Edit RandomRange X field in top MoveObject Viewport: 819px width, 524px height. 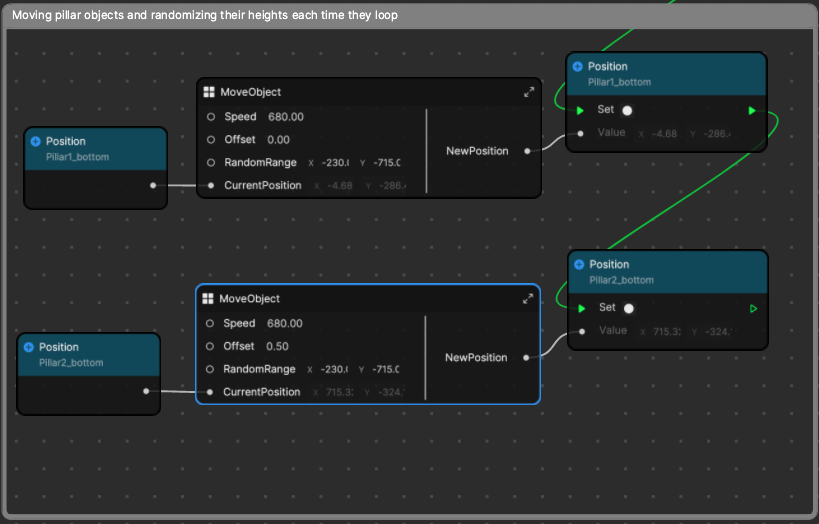point(333,162)
